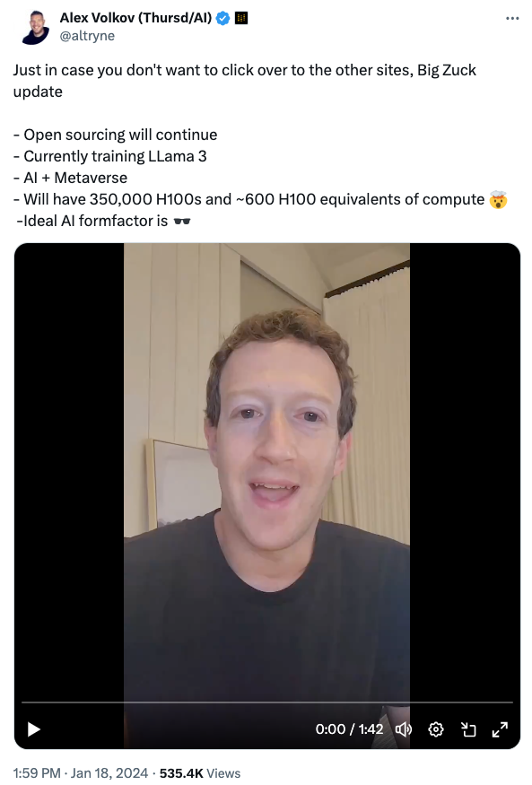
Task: Visit the @altryne handle link
Action: coord(87,36)
